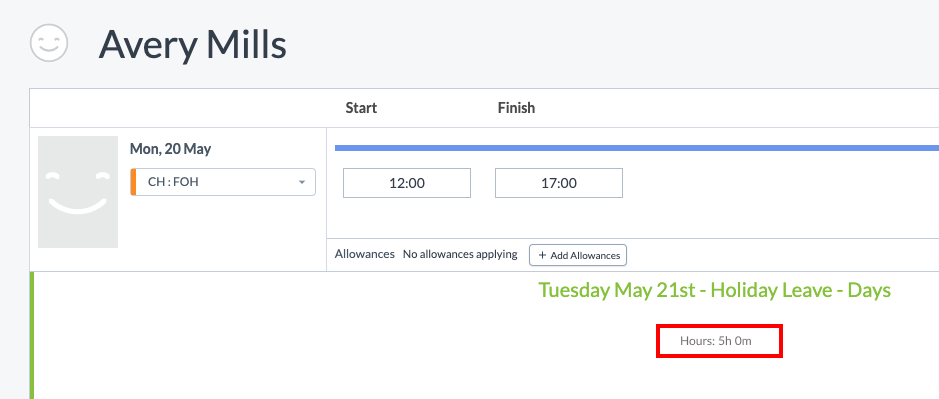Image resolution: width=939 pixels, height=399 pixels.
Task: Click the Avery Mills name heading
Action: pyautogui.click(x=192, y=44)
